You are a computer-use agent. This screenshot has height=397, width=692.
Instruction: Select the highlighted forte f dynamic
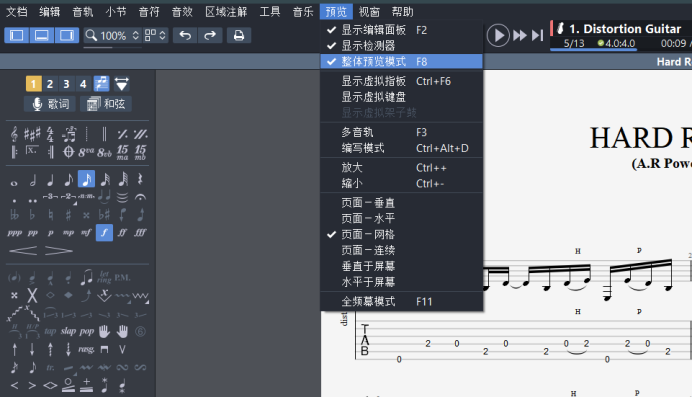pyautogui.click(x=104, y=232)
